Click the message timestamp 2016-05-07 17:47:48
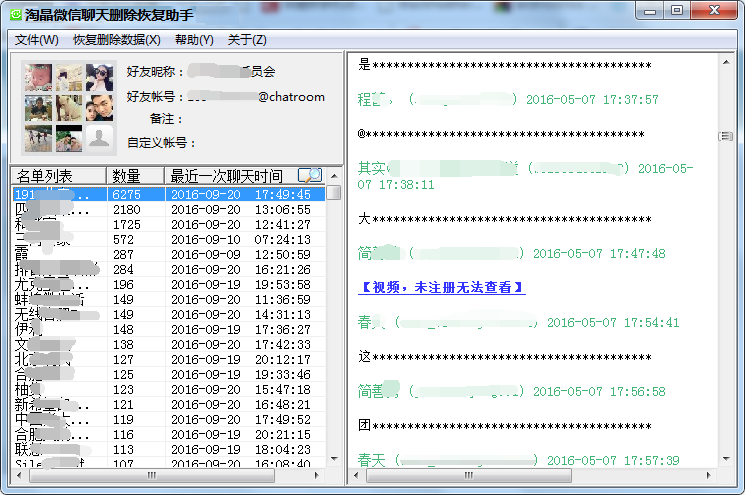Viewport: 745px width, 495px height. [x=599, y=254]
